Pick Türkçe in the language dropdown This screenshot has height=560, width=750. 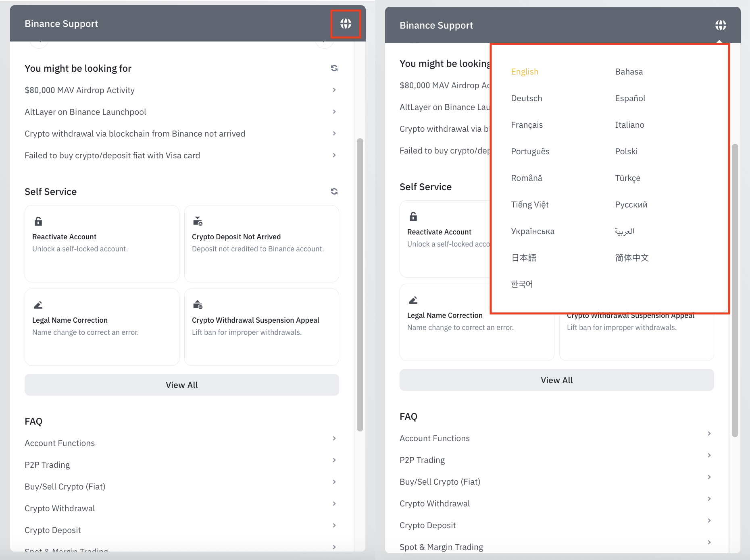(627, 178)
